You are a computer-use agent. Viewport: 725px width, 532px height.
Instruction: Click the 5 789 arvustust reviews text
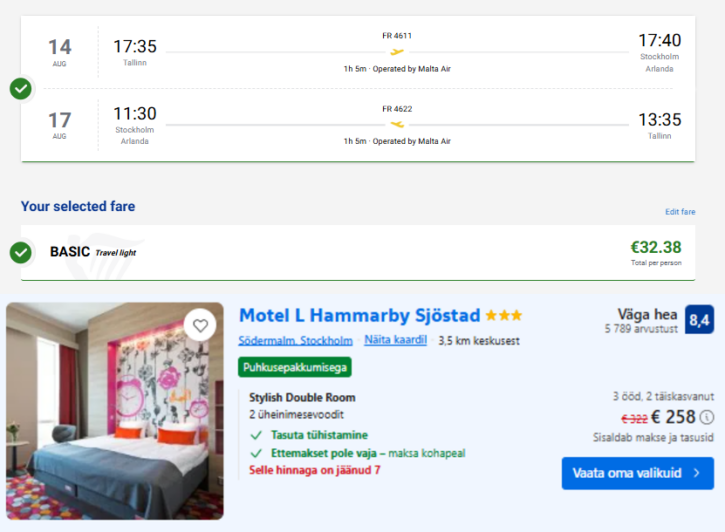[641, 329]
